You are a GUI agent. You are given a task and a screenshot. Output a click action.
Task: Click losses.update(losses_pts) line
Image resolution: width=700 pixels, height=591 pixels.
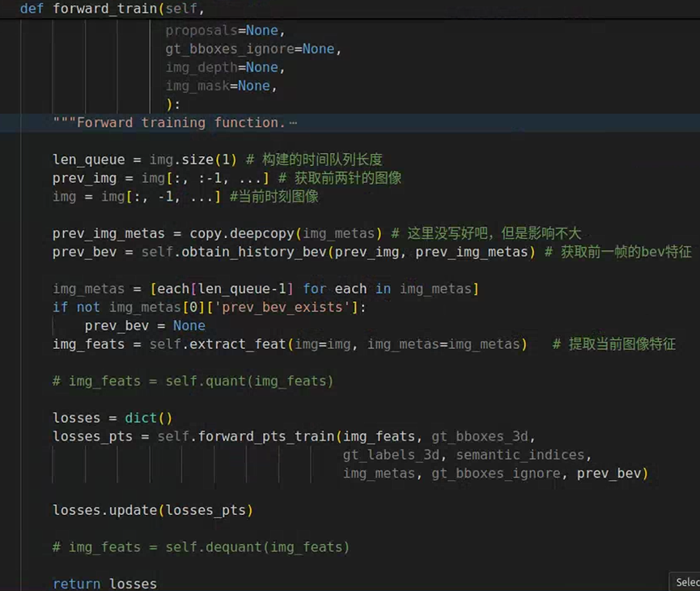click(x=153, y=510)
